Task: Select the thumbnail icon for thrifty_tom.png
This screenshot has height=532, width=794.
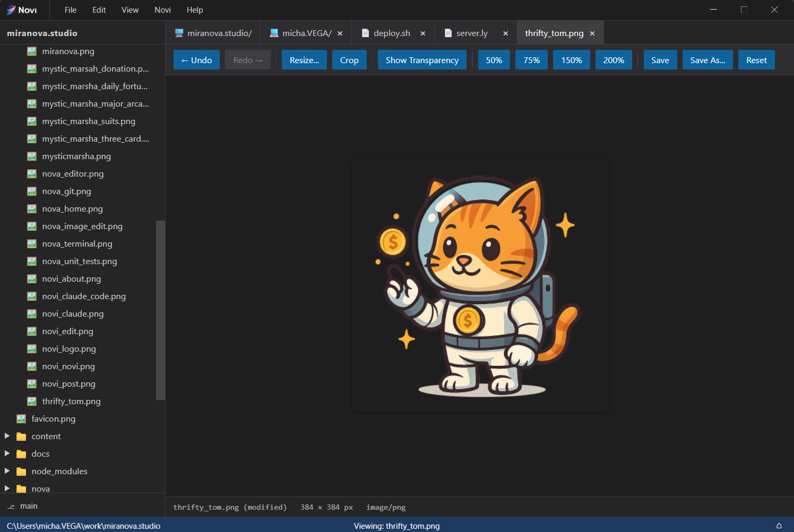Action: pos(32,401)
